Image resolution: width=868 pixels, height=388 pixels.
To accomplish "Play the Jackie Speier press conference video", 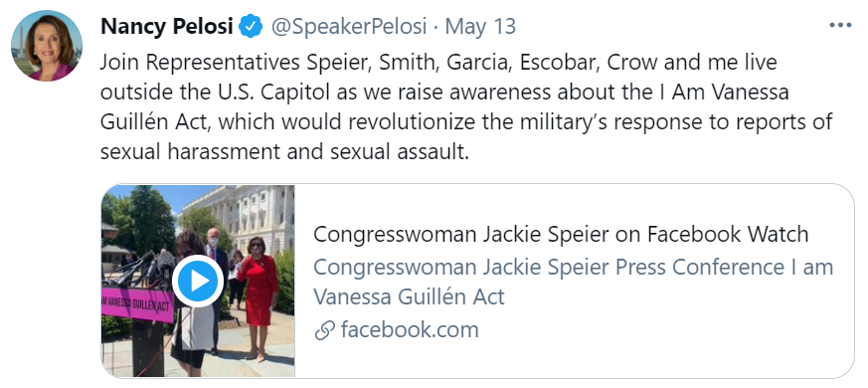I will coord(198,282).
